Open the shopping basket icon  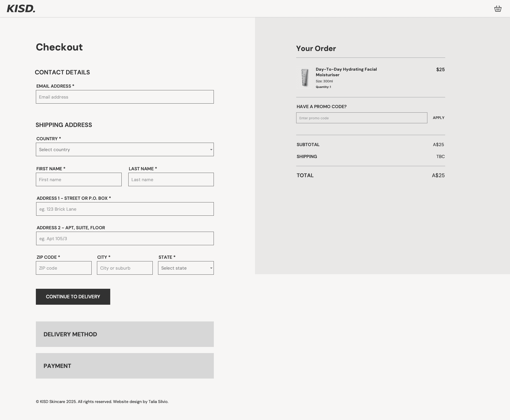tap(498, 9)
